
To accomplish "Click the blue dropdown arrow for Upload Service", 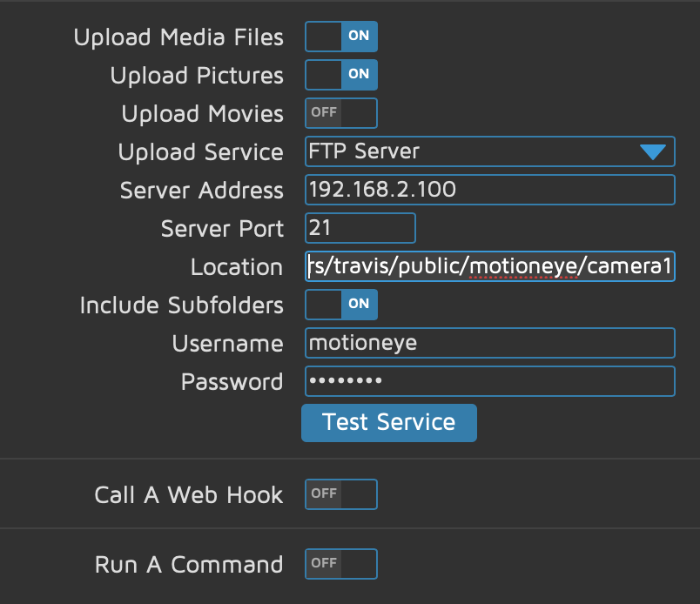I will tap(655, 151).
